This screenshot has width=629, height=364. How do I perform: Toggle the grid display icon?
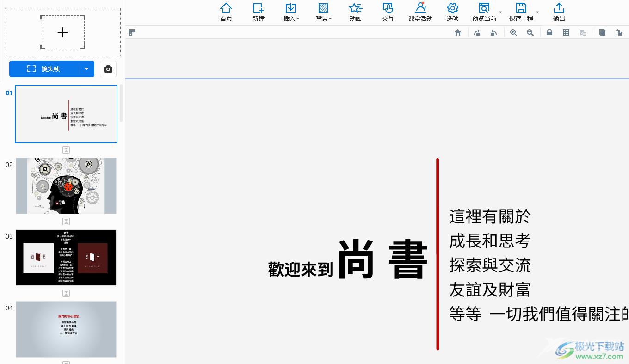point(566,32)
